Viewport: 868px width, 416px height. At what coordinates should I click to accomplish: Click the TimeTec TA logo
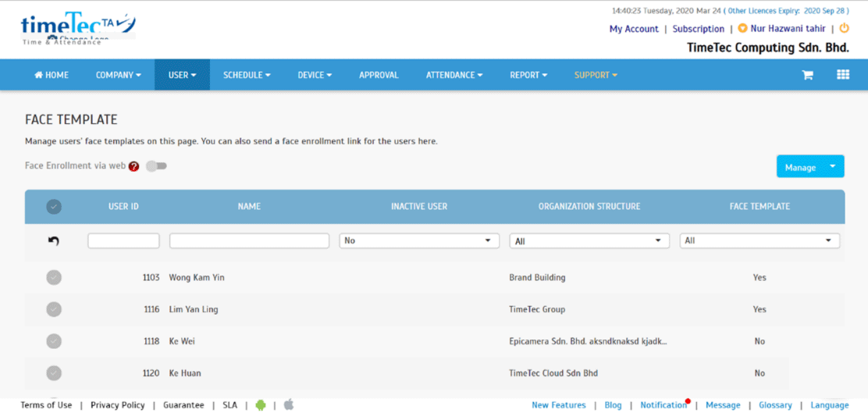coord(77,27)
